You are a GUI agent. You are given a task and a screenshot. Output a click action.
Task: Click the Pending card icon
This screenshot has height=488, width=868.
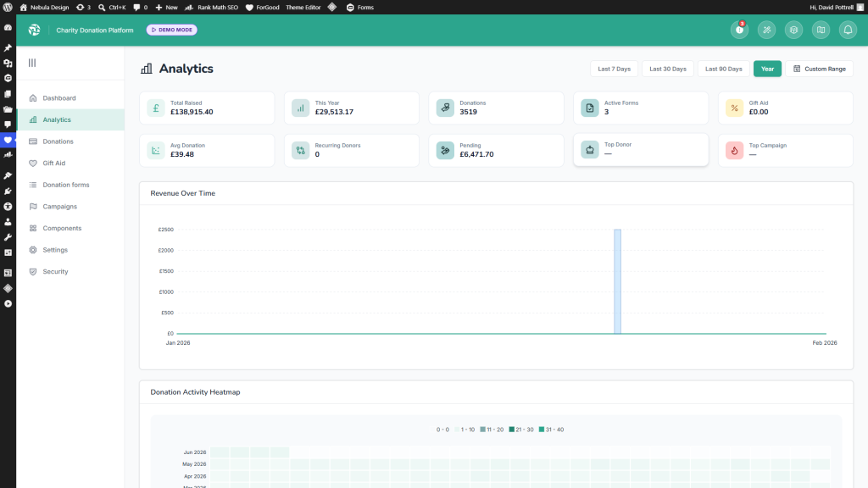click(x=445, y=150)
